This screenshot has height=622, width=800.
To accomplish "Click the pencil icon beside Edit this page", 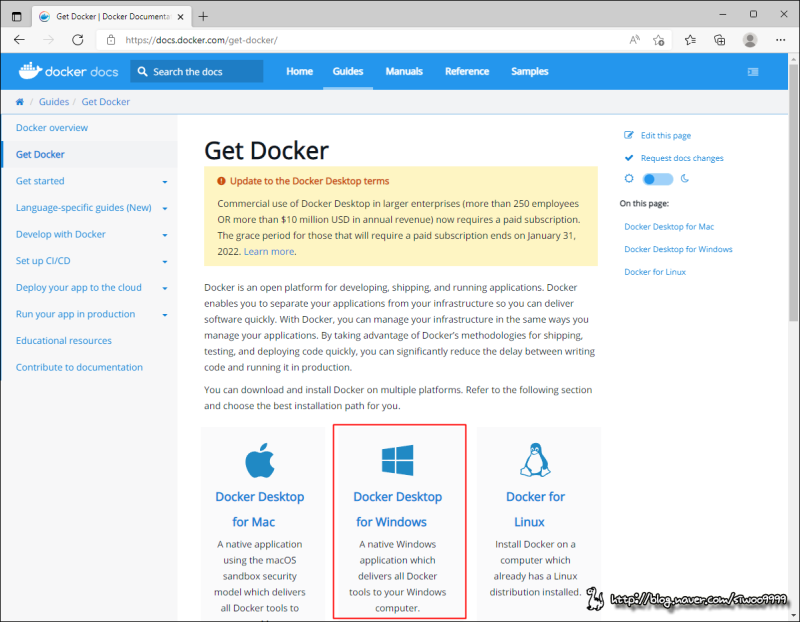I will pos(628,135).
